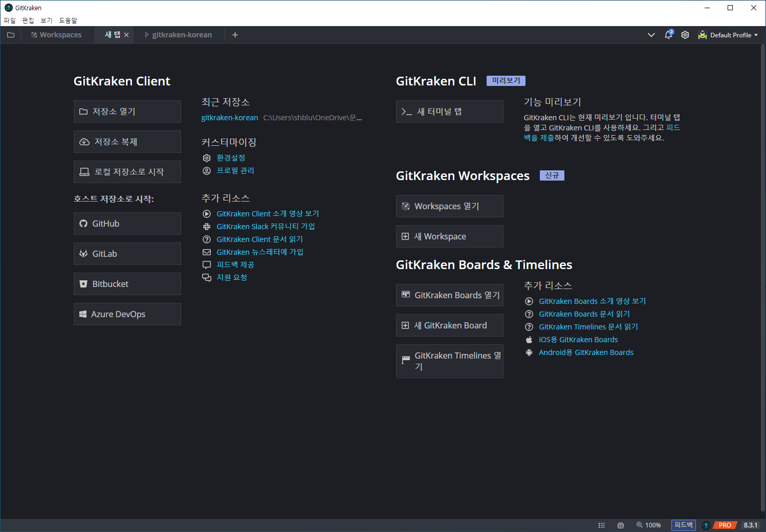Click the Workspaces 열기 button

[450, 206]
